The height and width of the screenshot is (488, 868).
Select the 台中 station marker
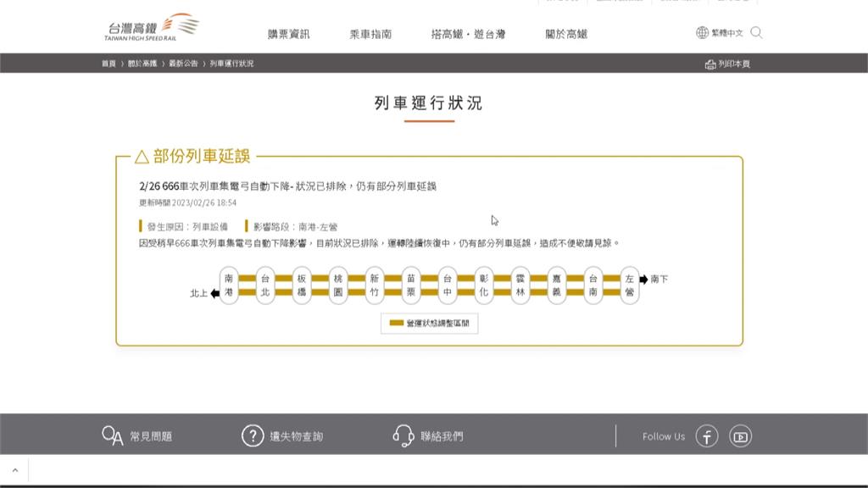448,286
